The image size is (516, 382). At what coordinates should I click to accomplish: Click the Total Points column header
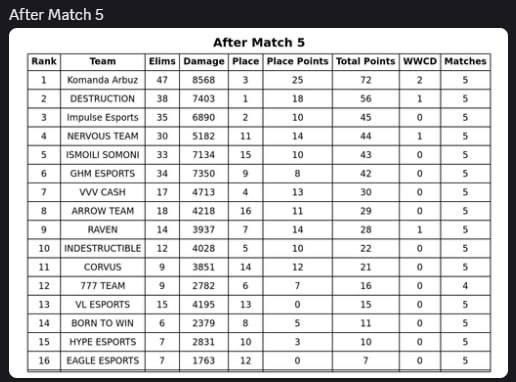[366, 61]
